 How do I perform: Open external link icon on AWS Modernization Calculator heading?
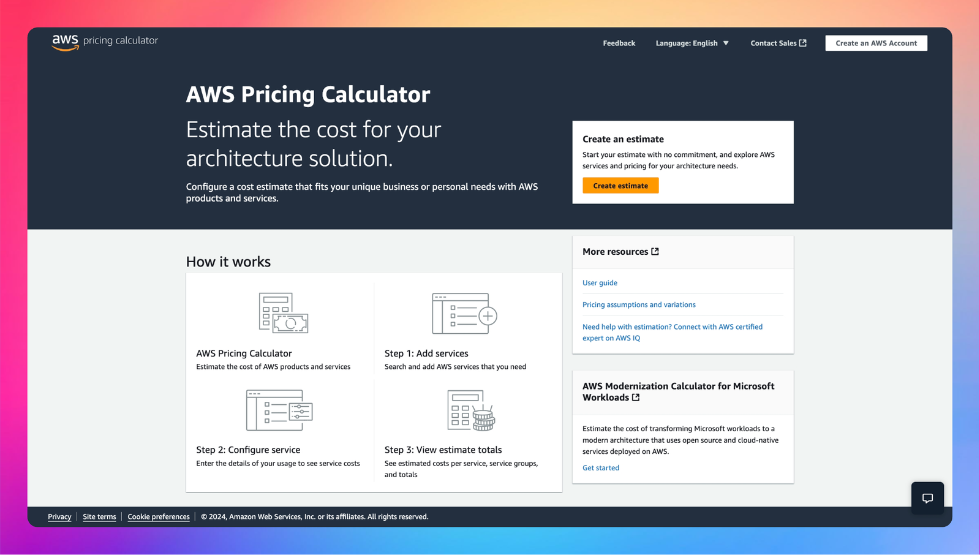tap(636, 397)
